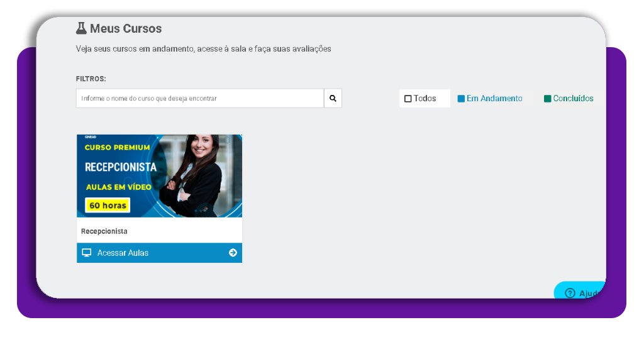Focus the course name search field
Image resolution: width=644 pixels, height=337 pixels.
[200, 99]
